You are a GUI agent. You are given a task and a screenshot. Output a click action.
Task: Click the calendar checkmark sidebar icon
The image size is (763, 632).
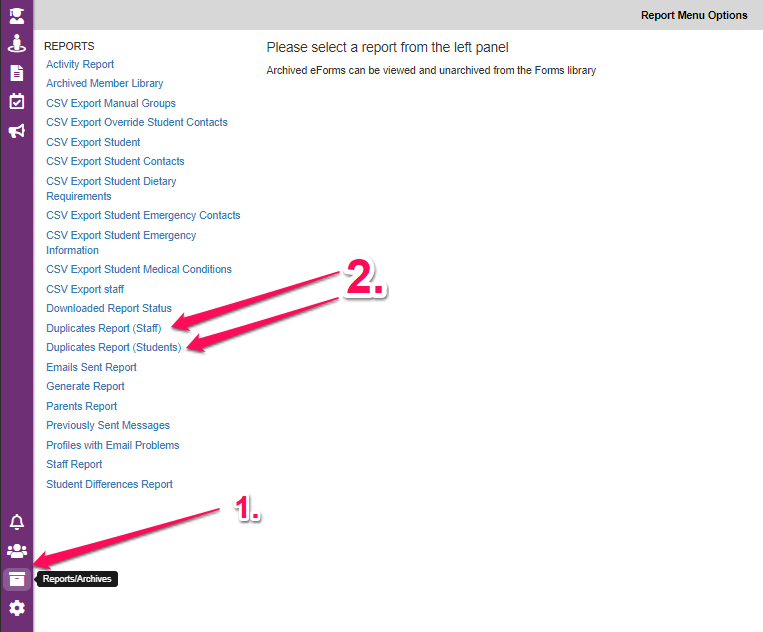(16, 101)
